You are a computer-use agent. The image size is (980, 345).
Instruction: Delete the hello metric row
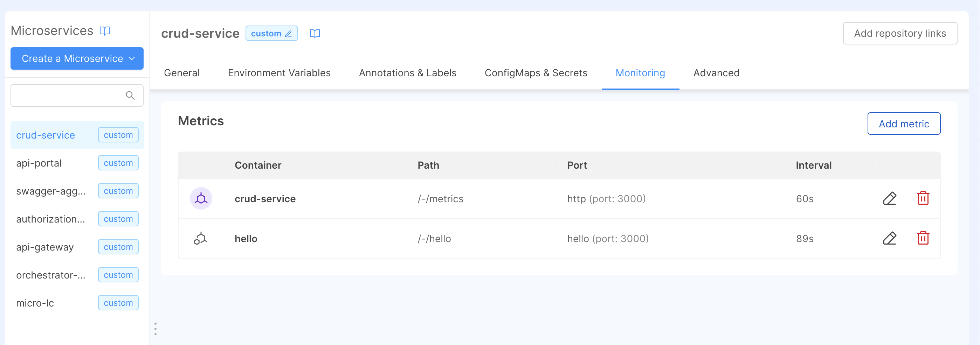click(923, 238)
